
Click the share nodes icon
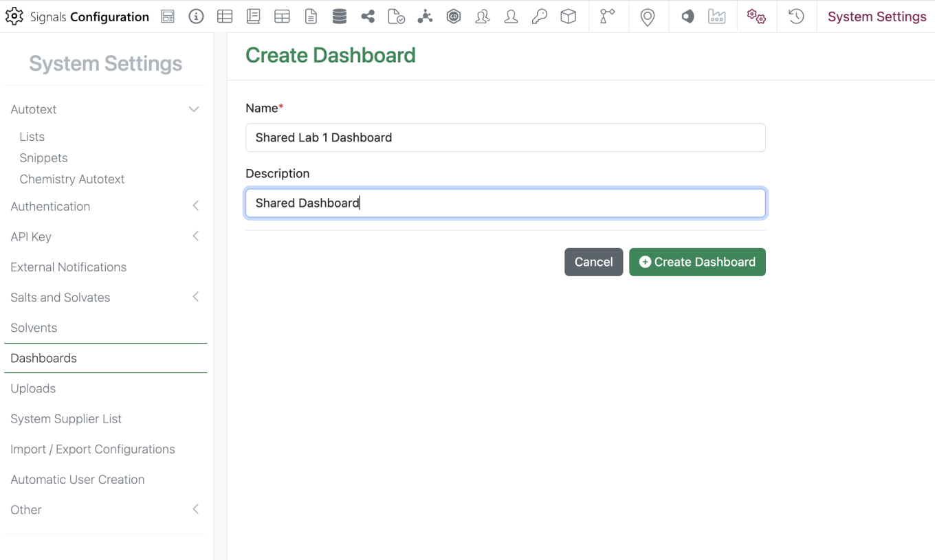[x=368, y=16]
